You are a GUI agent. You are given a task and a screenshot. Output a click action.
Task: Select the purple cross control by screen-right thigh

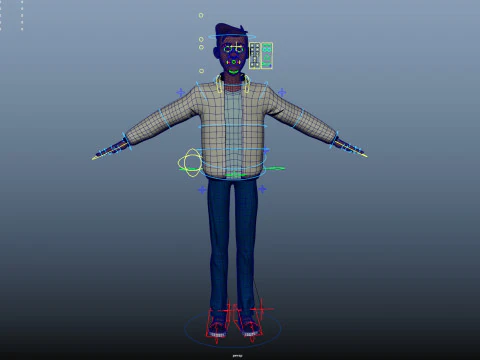[x=262, y=189]
